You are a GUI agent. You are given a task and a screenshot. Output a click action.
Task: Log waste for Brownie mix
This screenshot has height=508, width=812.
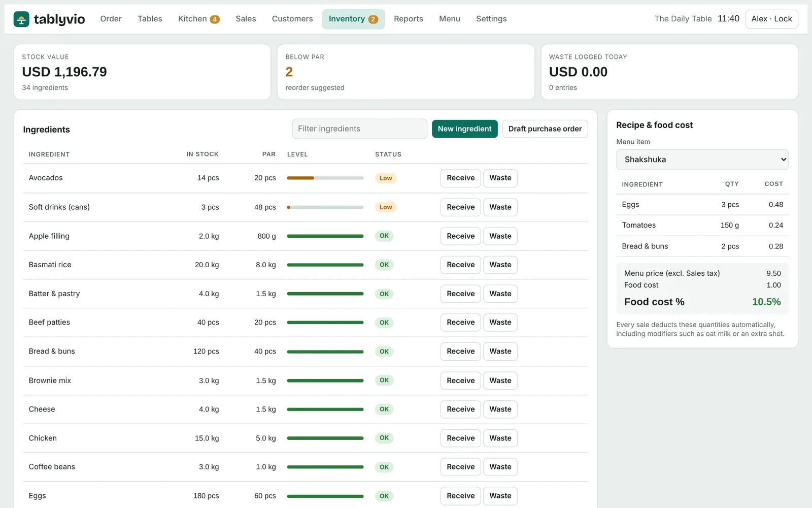click(500, 380)
